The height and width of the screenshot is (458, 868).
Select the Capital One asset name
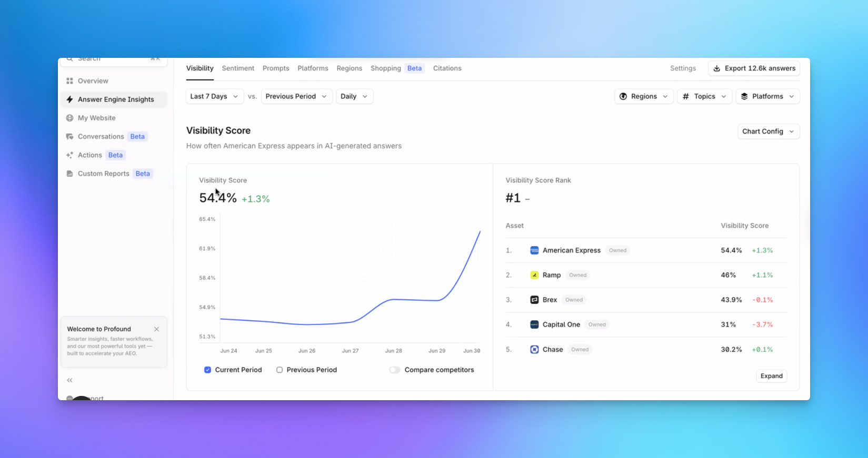point(561,324)
